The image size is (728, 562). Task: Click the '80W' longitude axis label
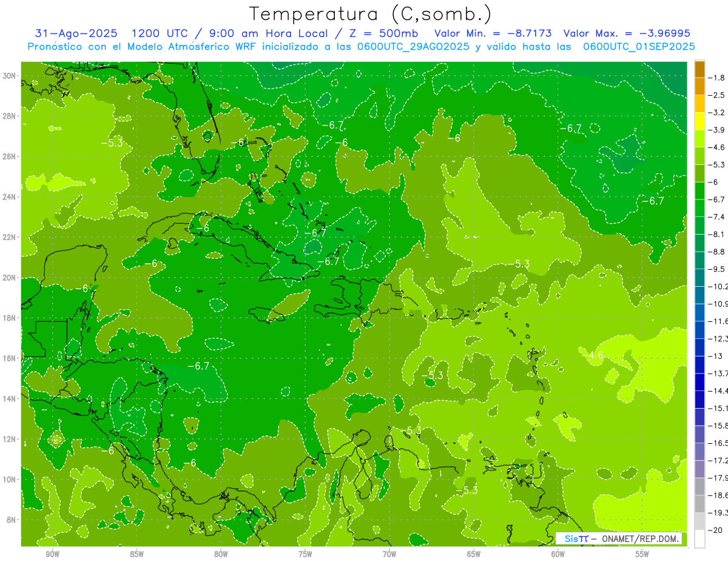point(221,554)
